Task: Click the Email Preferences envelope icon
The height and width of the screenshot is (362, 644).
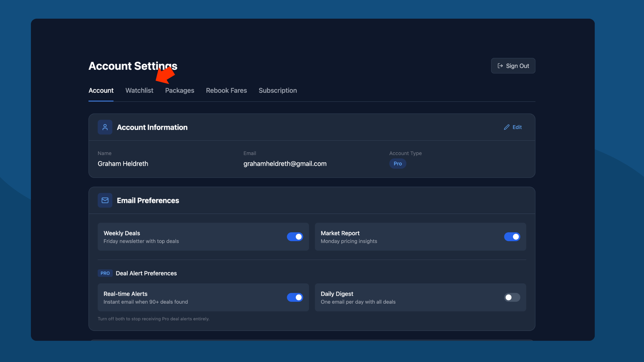Action: click(x=105, y=200)
